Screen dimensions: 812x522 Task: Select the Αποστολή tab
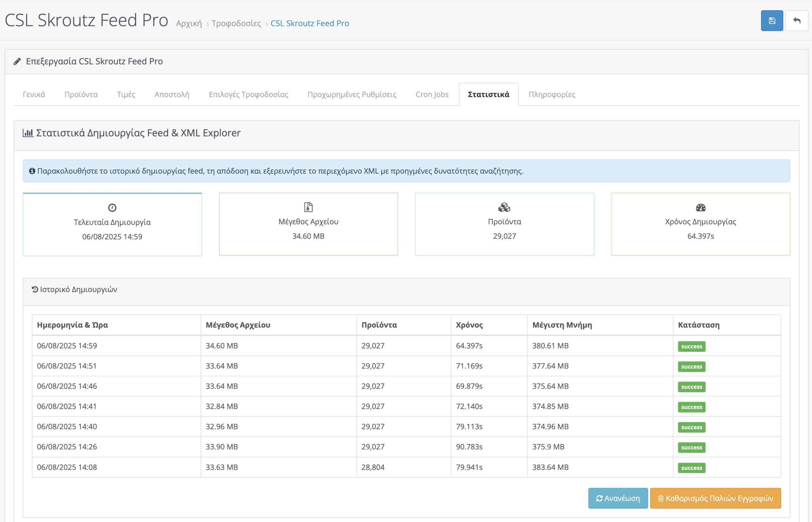tap(172, 94)
